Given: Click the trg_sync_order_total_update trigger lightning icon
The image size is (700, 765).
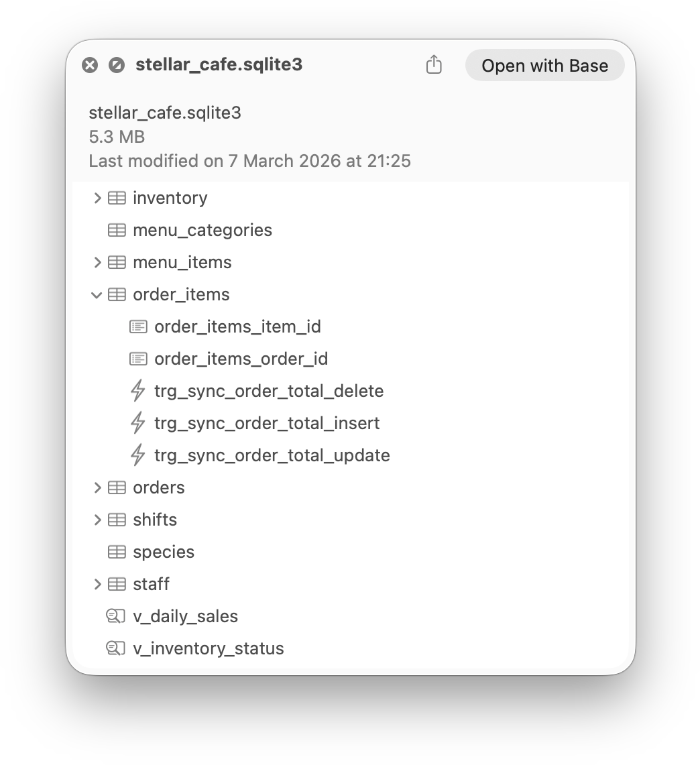Looking at the screenshot, I should 137,455.
